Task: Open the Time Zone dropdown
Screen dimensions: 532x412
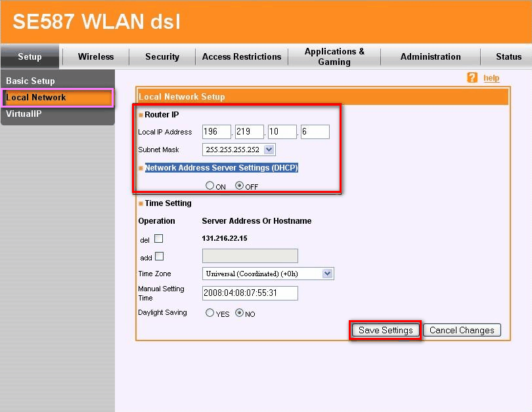Action: coord(268,274)
